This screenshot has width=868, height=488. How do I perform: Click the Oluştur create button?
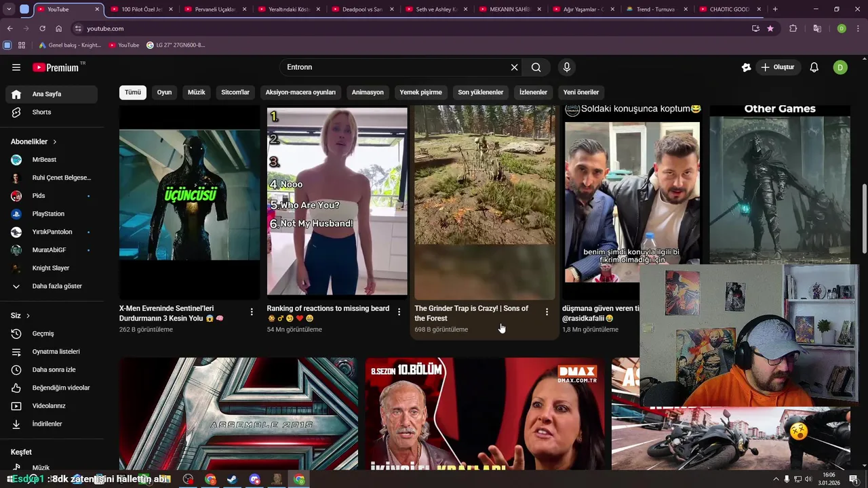point(777,67)
